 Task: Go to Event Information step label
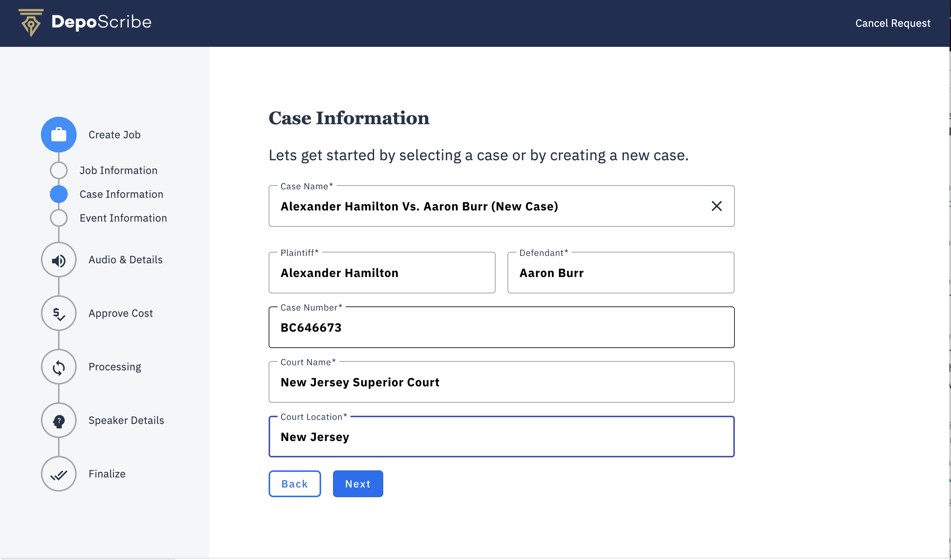click(123, 218)
